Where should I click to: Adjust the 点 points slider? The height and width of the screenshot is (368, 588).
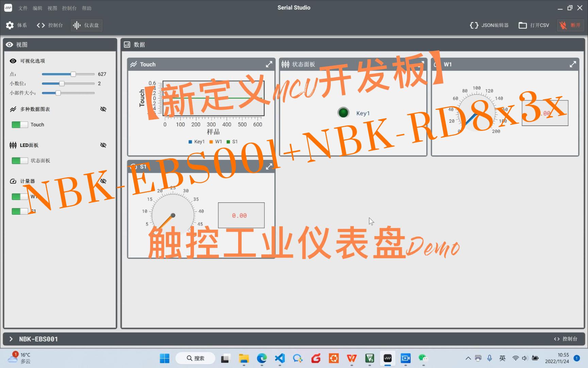[68, 74]
